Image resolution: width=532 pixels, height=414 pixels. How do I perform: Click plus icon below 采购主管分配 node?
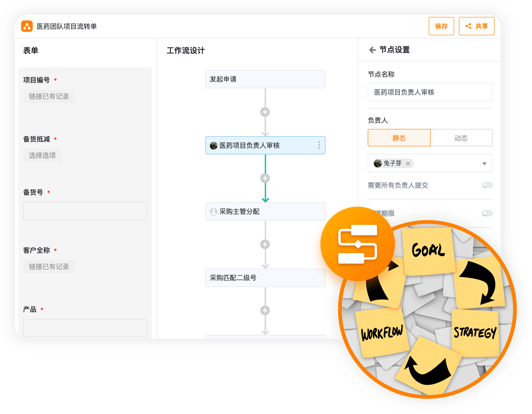tap(265, 245)
